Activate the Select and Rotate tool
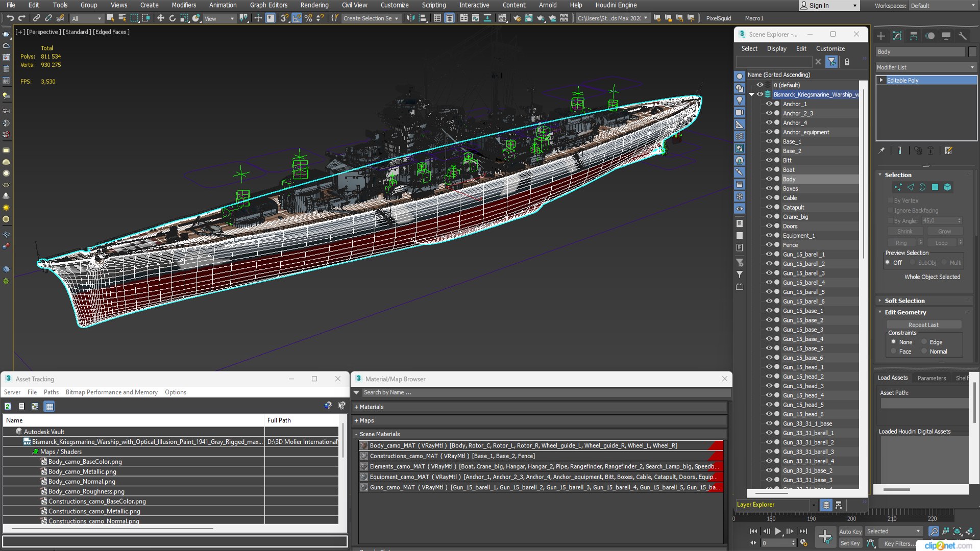The image size is (980, 551). point(172,18)
